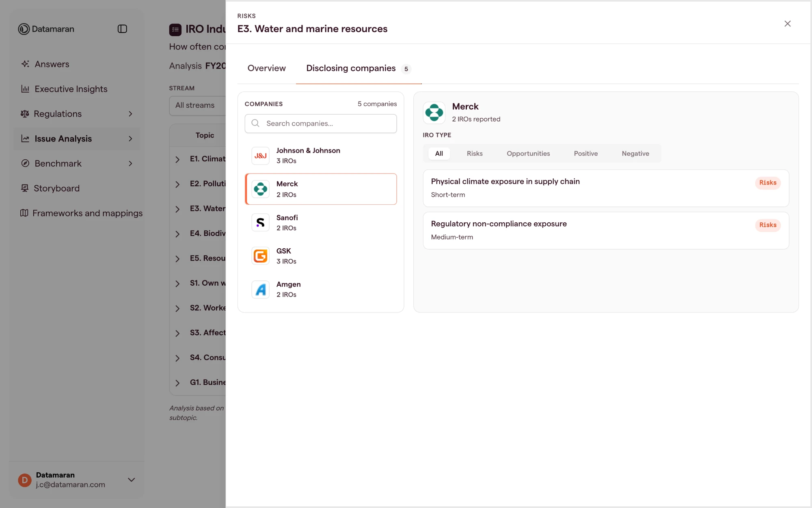The height and width of the screenshot is (508, 812).
Task: Click the Datamaran user avatar
Action: coord(25,480)
